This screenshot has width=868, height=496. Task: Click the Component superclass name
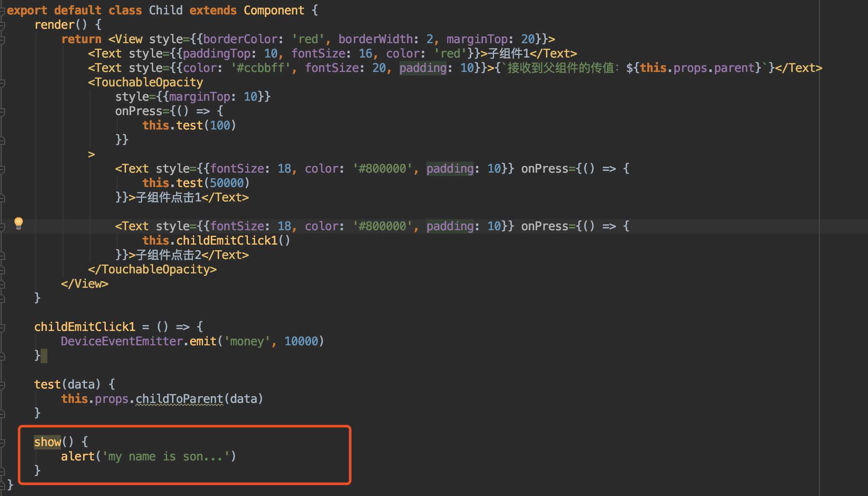click(274, 10)
